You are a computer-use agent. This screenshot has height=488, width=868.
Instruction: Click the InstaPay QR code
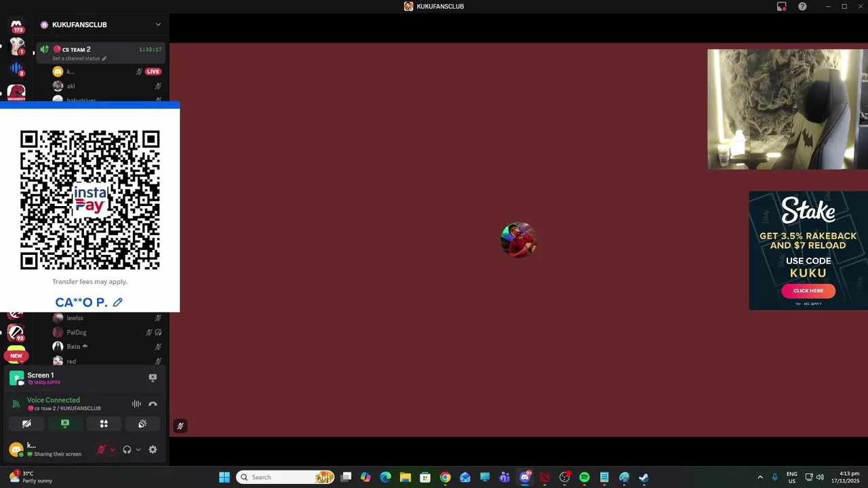(90, 201)
